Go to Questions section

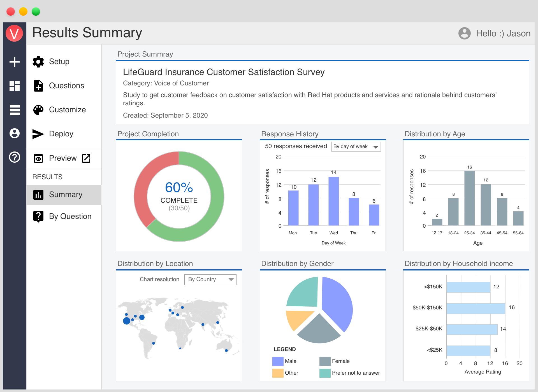pos(66,86)
